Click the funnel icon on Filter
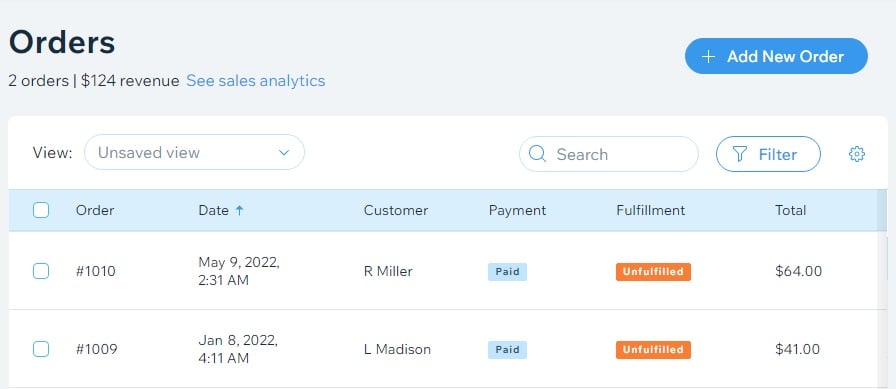896x389 pixels. (739, 154)
